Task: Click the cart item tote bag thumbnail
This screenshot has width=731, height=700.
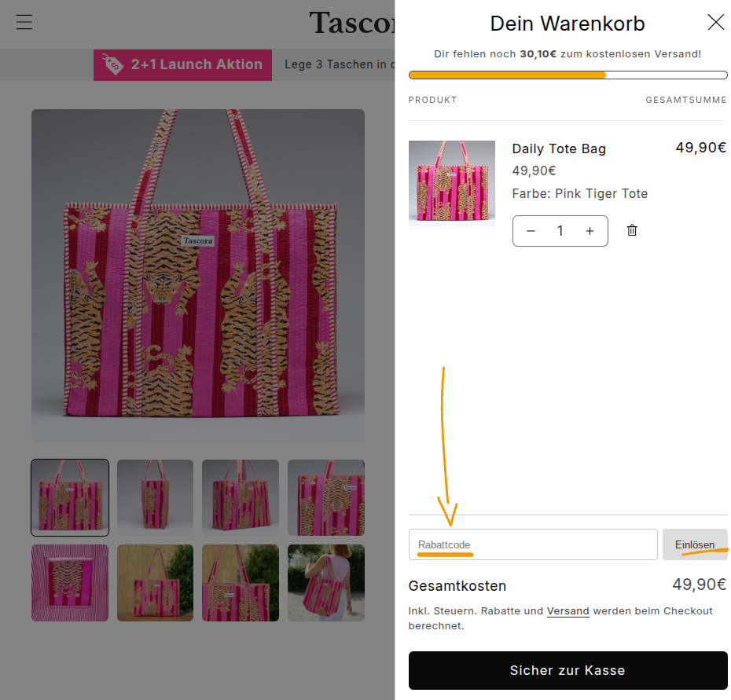Action: pyautogui.click(x=451, y=184)
